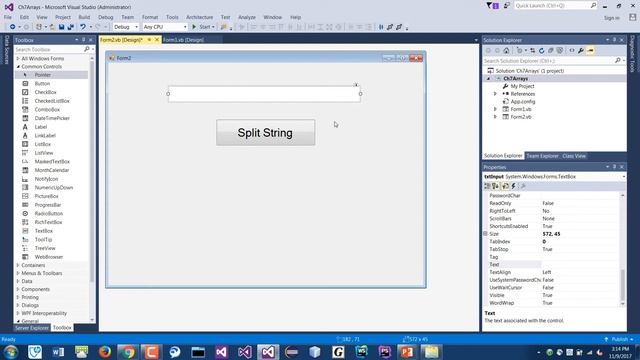Open the Analyze menu
The width and height of the screenshot is (640, 360).
click(x=247, y=17)
